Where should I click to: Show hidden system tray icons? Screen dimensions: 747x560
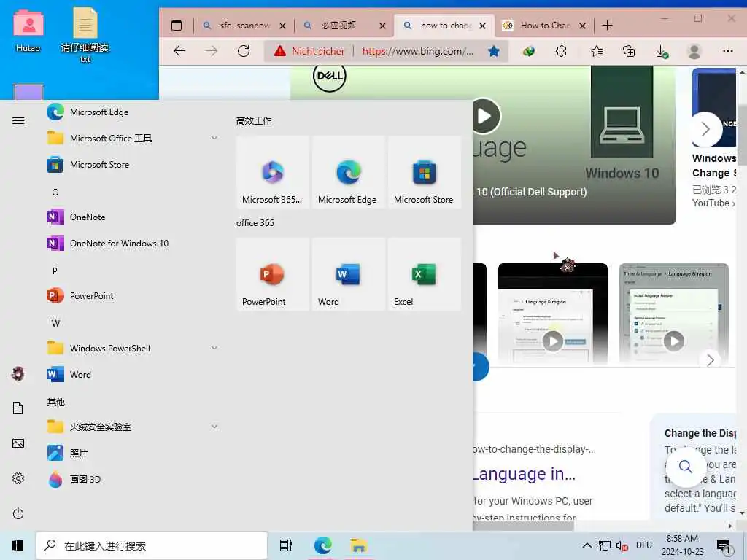click(587, 545)
